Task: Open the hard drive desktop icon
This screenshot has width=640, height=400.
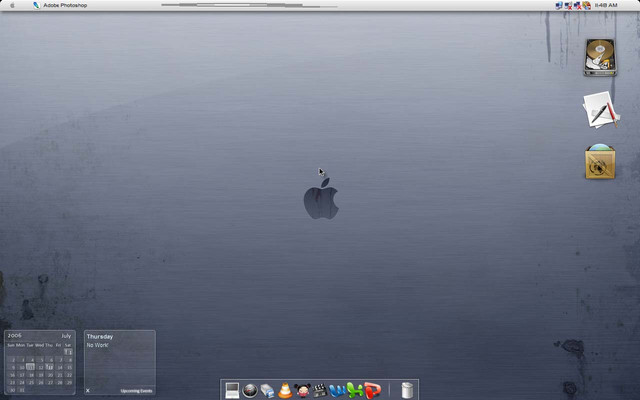Action: pos(600,58)
